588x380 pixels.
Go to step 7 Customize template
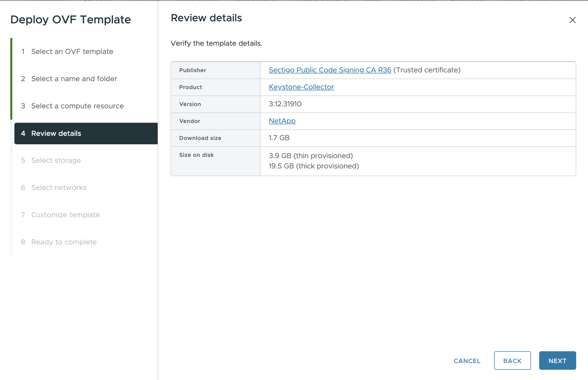pos(65,215)
